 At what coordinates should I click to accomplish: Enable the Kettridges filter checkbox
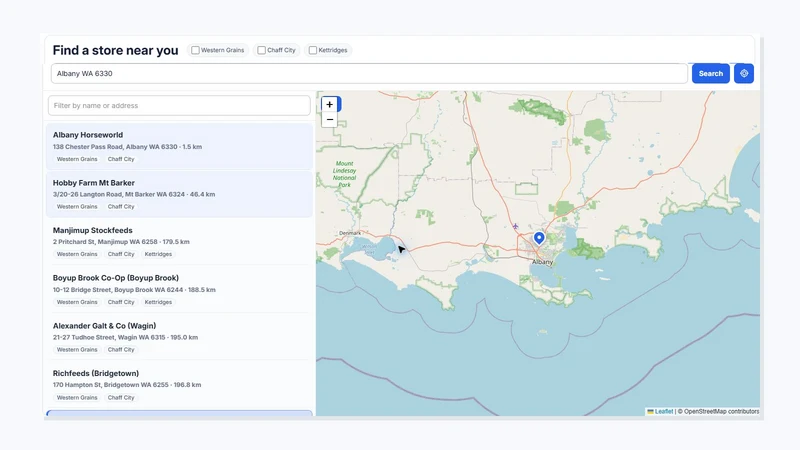click(313, 50)
